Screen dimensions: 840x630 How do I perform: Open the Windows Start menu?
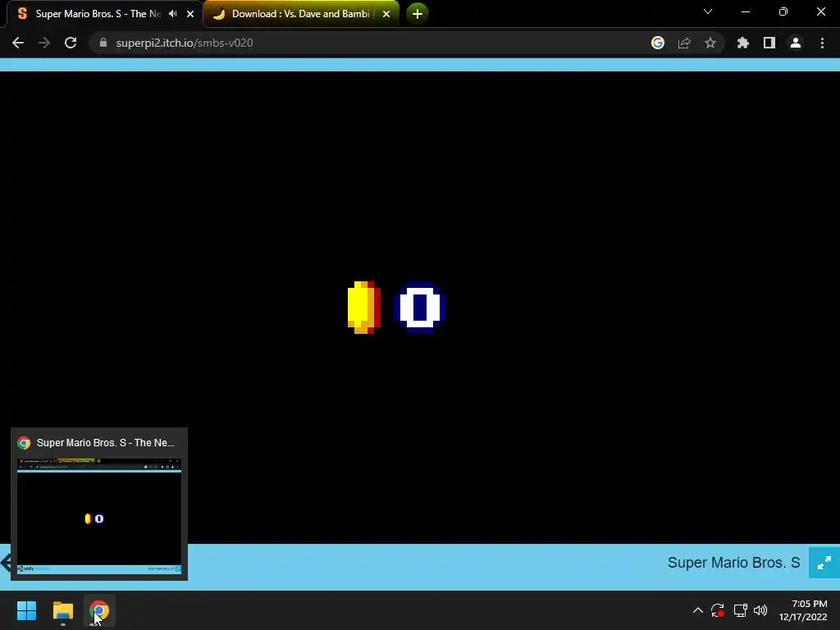(x=26, y=610)
